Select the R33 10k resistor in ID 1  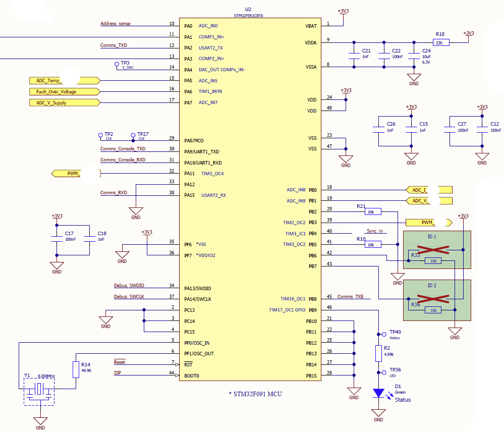(x=433, y=260)
